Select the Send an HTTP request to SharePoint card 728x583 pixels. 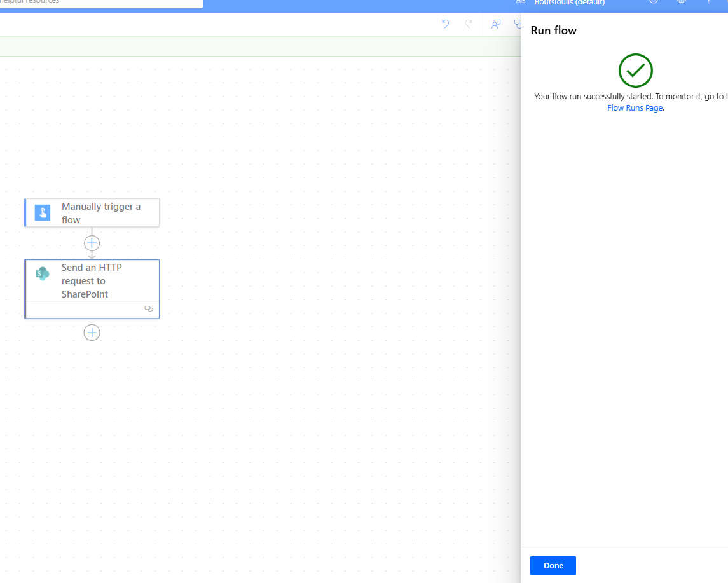click(x=92, y=281)
